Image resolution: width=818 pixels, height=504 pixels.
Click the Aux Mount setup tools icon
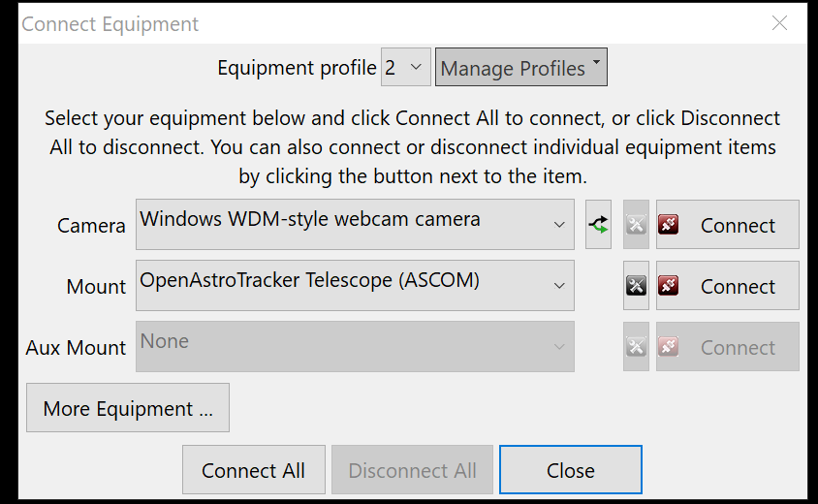[636, 346]
